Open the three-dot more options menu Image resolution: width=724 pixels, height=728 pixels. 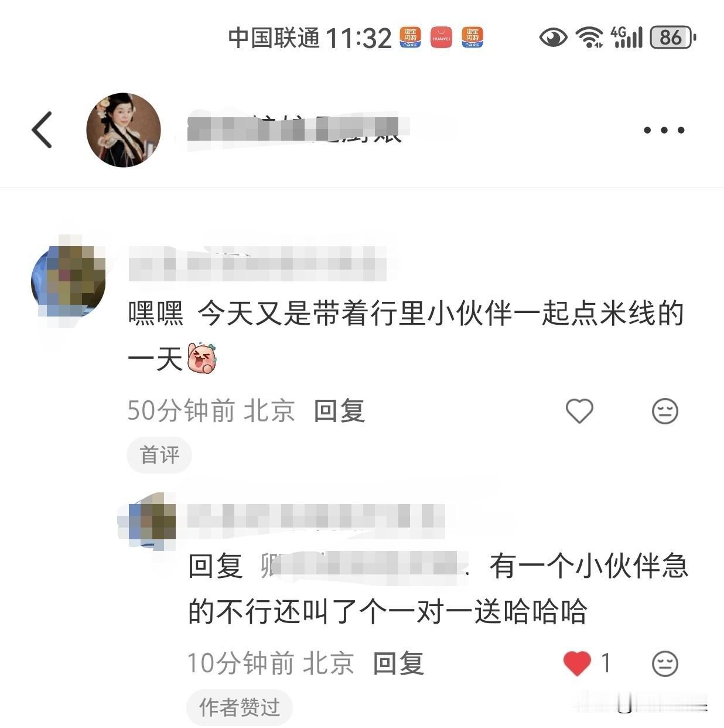664,130
